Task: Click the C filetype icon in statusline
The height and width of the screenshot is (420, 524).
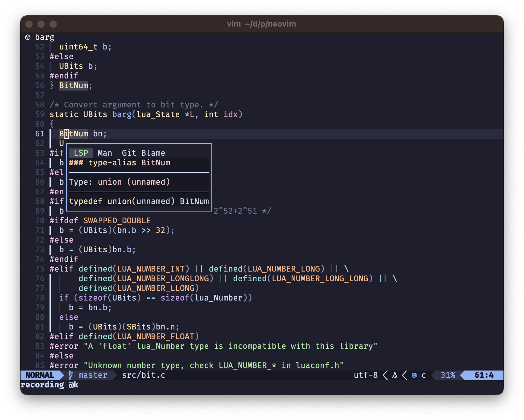Action: (414, 375)
